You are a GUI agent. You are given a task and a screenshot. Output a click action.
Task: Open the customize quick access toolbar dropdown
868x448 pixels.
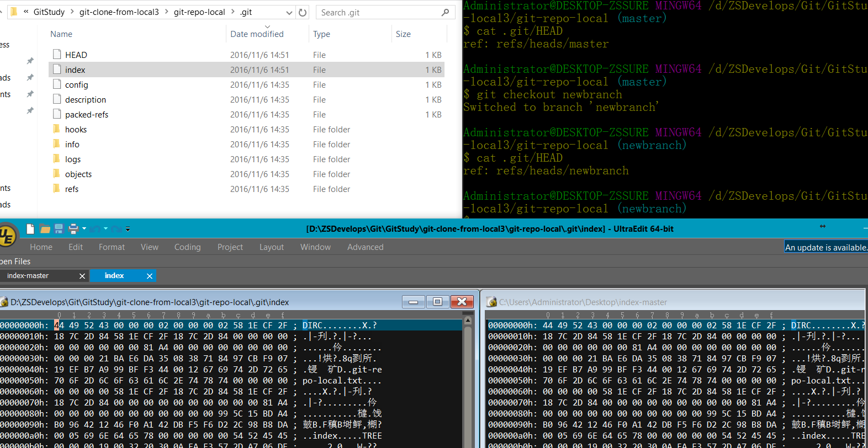pyautogui.click(x=128, y=229)
